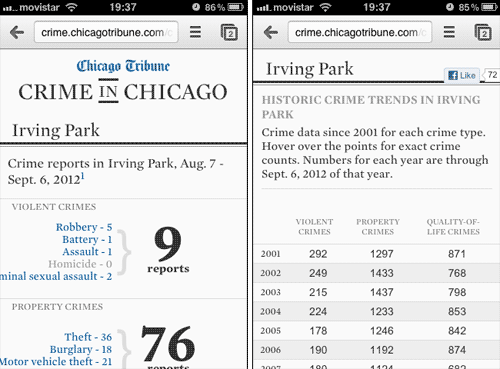Click violent crimes value 178
This screenshot has height=369, width=500.
(x=318, y=331)
